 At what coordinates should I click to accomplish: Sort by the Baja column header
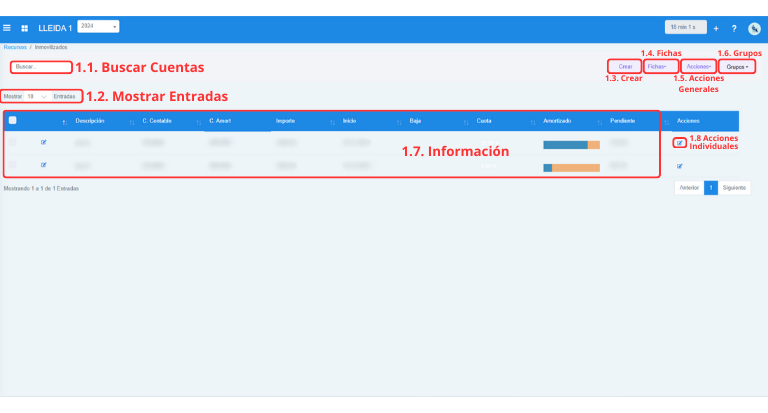coord(415,121)
